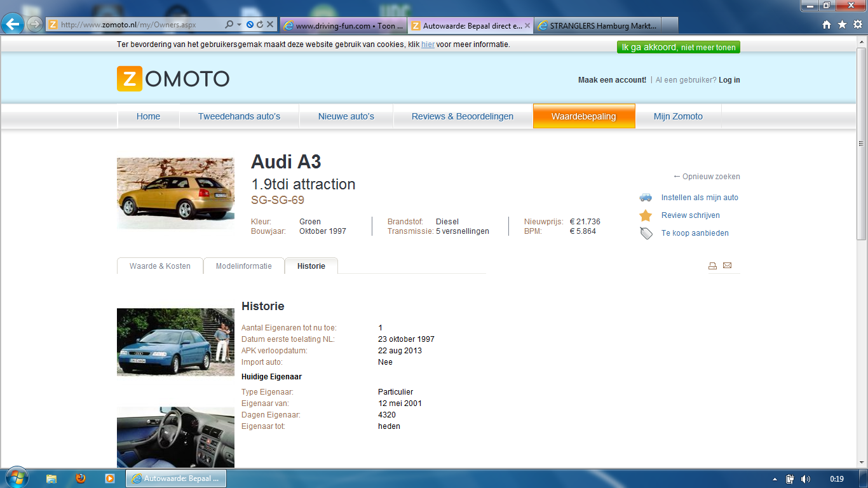The image size is (868, 488).
Task: Click the page scrollbar down arrow
Action: pyautogui.click(x=862, y=464)
